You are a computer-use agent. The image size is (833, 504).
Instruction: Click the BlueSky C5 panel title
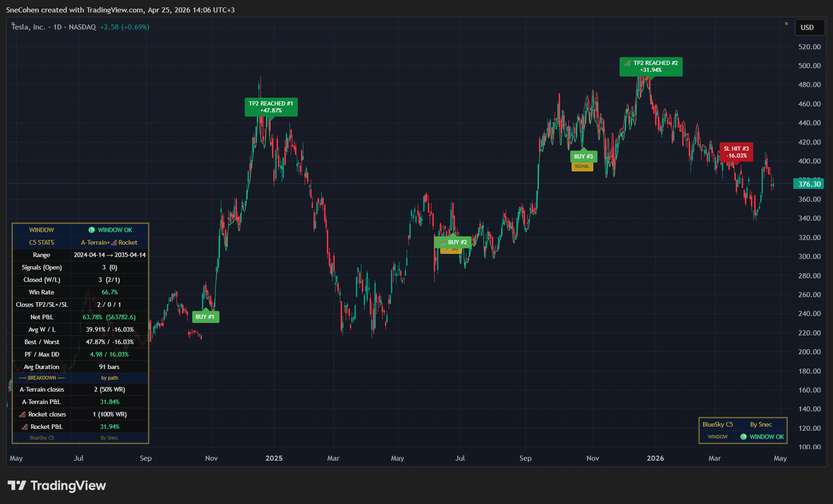click(717, 424)
